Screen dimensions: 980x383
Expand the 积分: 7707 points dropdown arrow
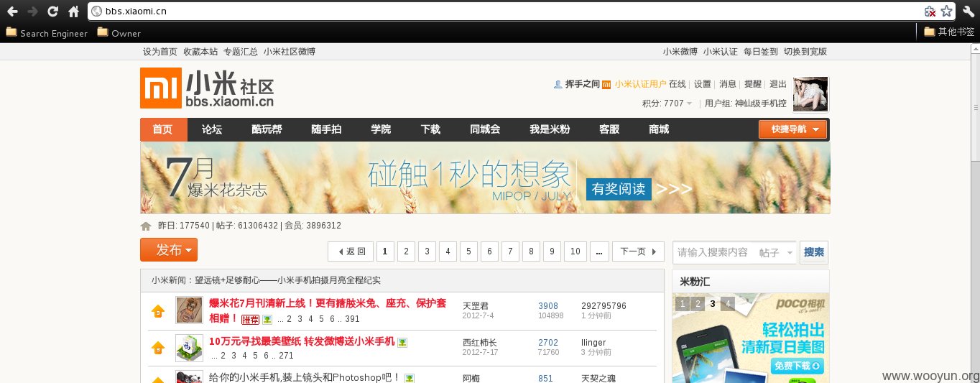(690, 103)
